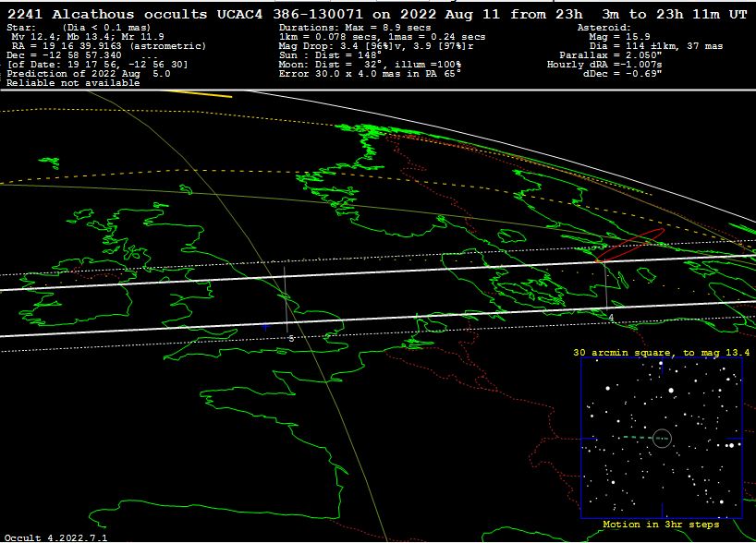Screen dimensions: 756x543
Task: Click the '30 arcmin square, to mag 13.4' label
Action: click(661, 353)
